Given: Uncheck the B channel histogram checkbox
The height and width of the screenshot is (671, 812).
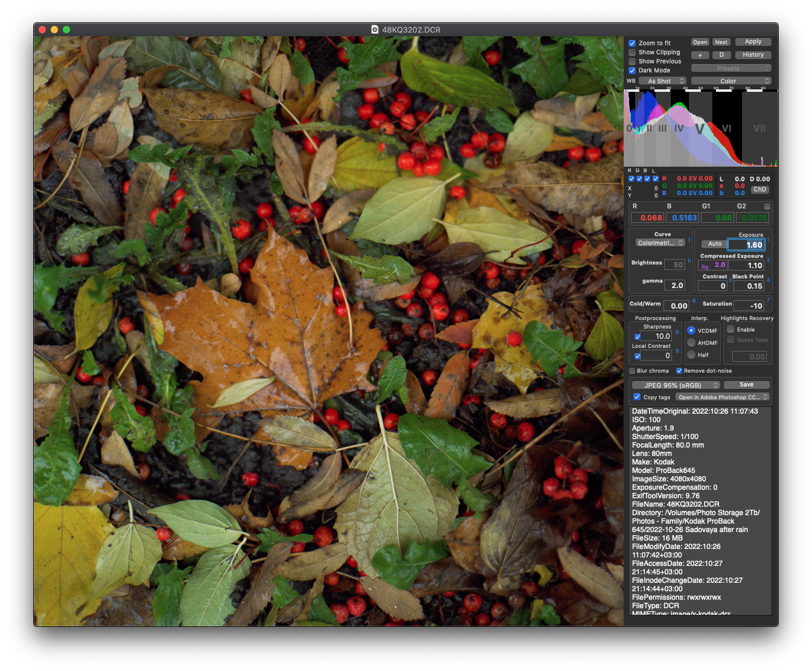Looking at the screenshot, I should 647,179.
